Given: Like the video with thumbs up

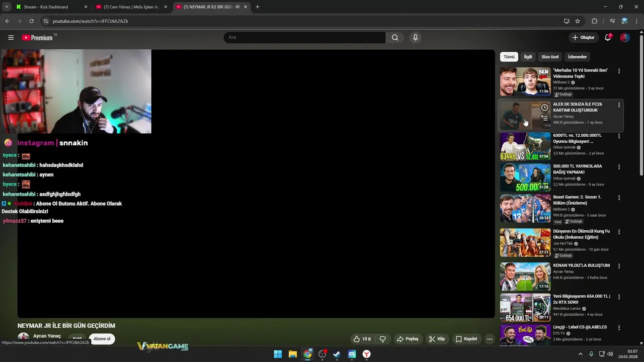Looking at the screenshot, I should pyautogui.click(x=362, y=339).
